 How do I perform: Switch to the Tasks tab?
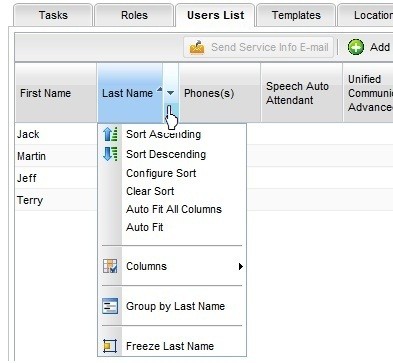tap(53, 15)
